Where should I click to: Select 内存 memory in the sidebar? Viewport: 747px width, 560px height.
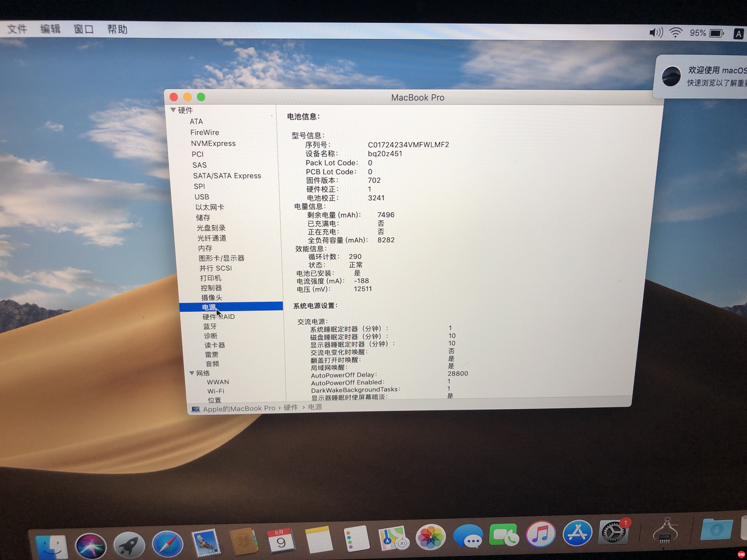[205, 249]
